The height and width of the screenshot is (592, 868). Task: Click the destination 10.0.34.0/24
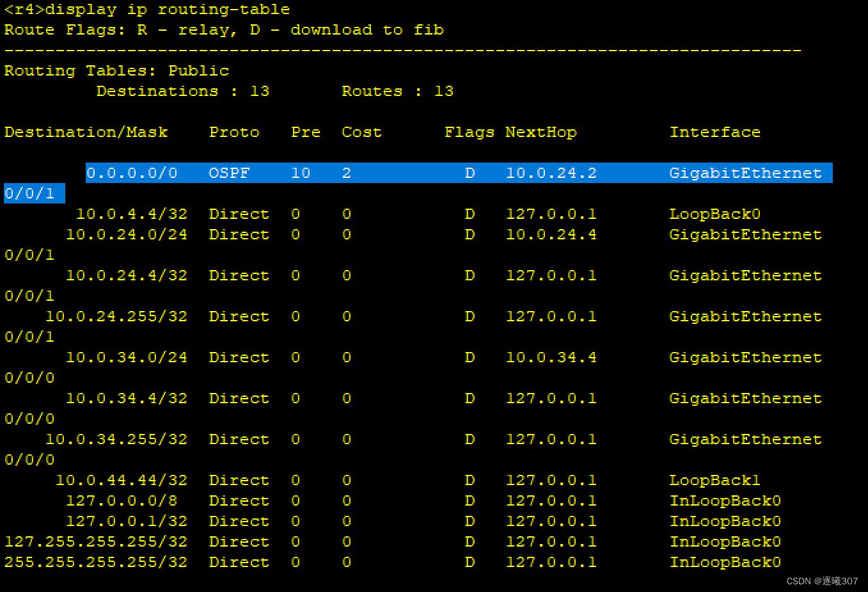[x=127, y=358]
